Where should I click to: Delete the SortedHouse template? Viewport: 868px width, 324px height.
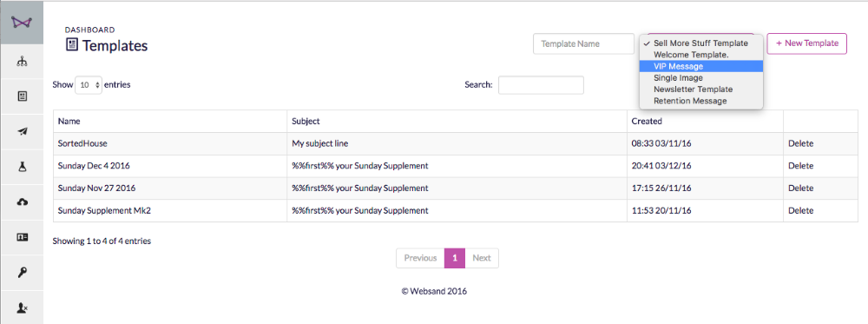(x=800, y=143)
